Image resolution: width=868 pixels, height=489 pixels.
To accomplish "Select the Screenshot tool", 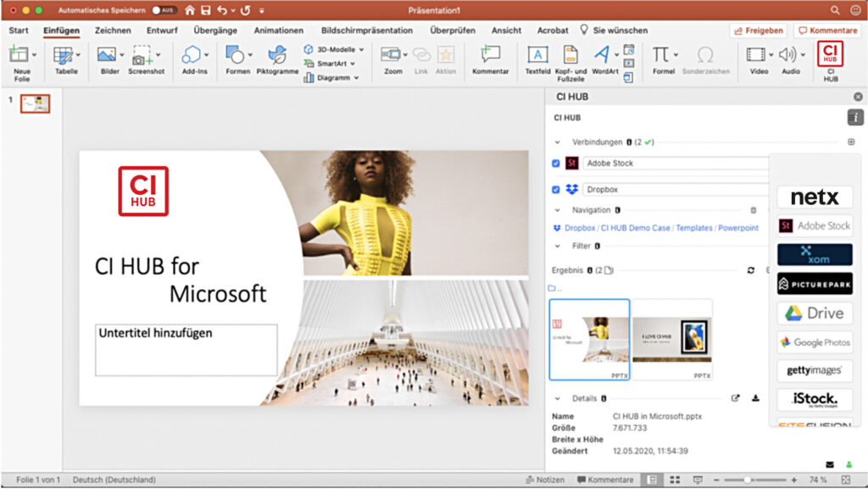I will click(142, 55).
